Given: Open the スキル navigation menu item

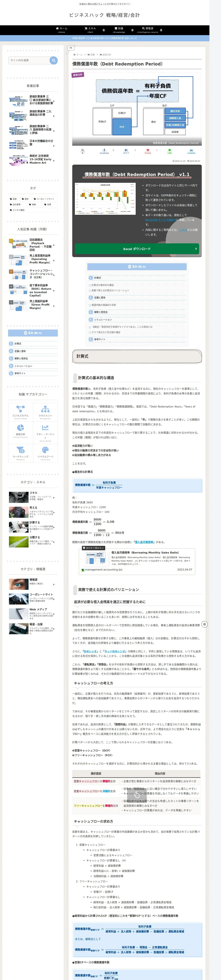Looking at the screenshot, I should (x=90, y=30).
